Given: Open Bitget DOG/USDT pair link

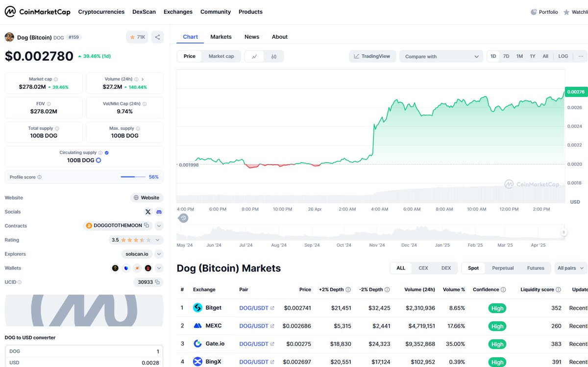Looking at the screenshot, I should [257, 308].
